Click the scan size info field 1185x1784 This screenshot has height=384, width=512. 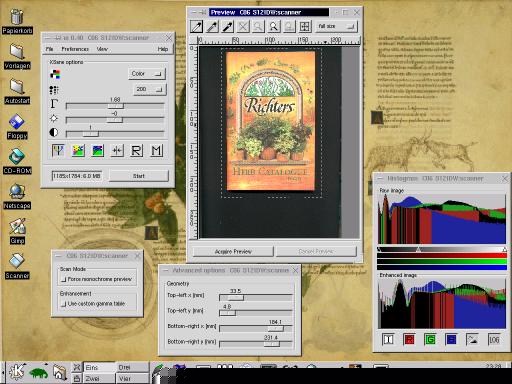tap(77, 176)
